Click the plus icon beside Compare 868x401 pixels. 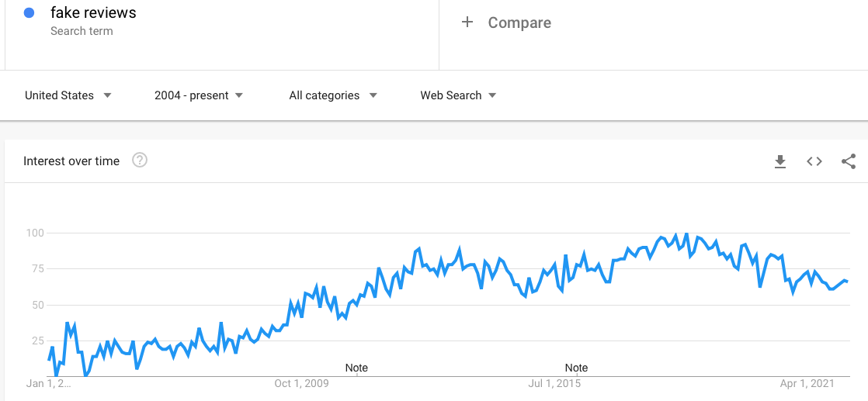tap(467, 22)
